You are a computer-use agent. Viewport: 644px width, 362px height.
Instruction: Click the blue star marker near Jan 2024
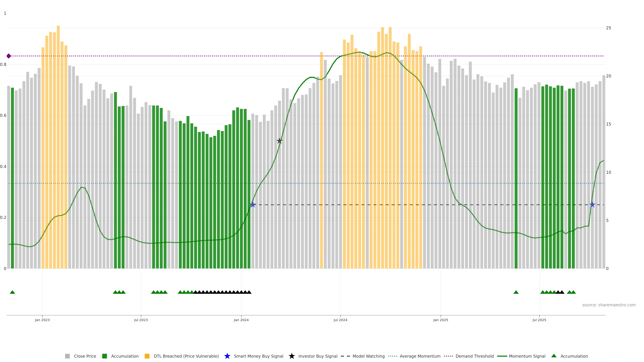click(253, 205)
